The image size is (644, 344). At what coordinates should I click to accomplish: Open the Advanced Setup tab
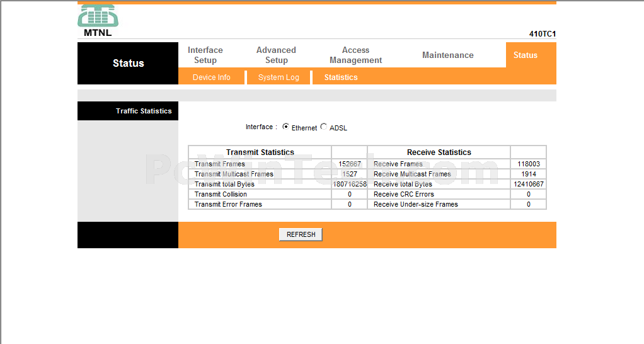tap(276, 55)
